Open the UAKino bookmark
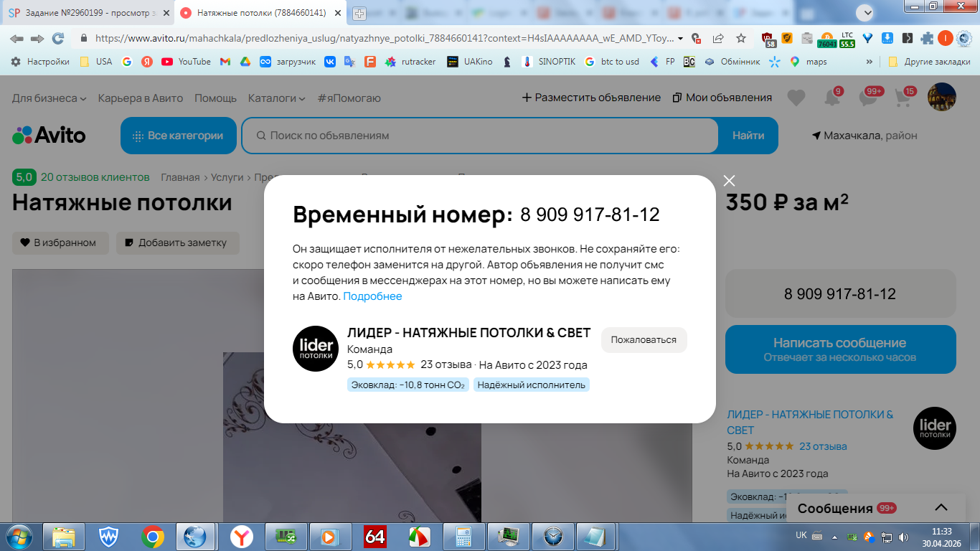 click(470, 62)
